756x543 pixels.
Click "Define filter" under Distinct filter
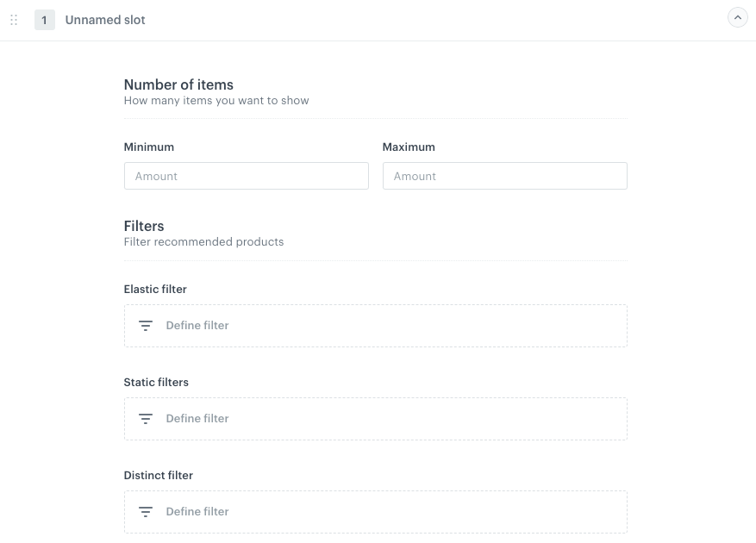pos(197,511)
